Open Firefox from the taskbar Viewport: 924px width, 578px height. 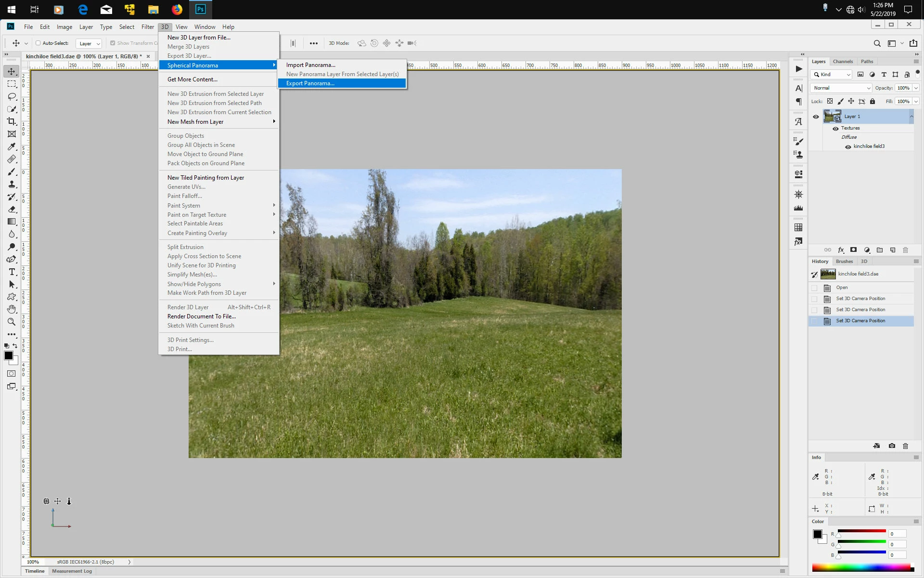[x=177, y=9]
